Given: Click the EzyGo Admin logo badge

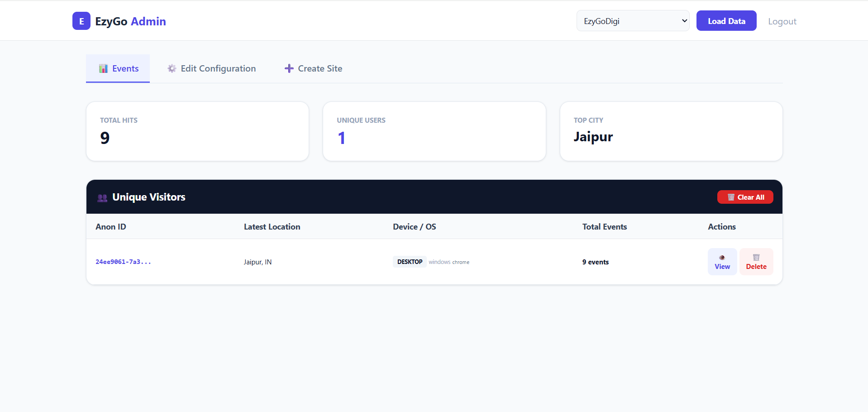Looking at the screenshot, I should (81, 21).
